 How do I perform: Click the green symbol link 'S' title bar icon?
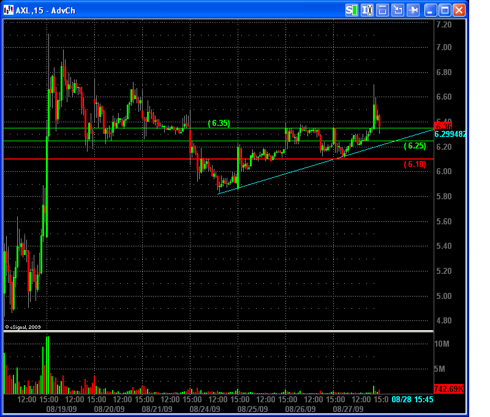[351, 10]
